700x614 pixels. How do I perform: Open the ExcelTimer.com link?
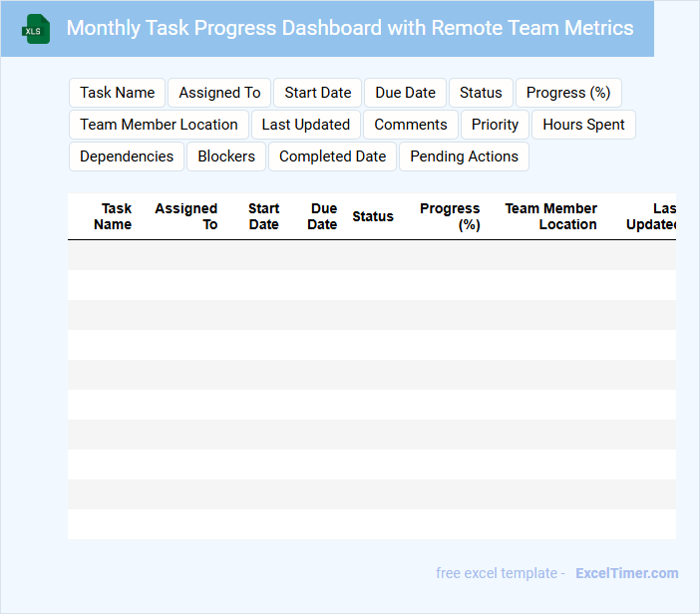tap(626, 573)
